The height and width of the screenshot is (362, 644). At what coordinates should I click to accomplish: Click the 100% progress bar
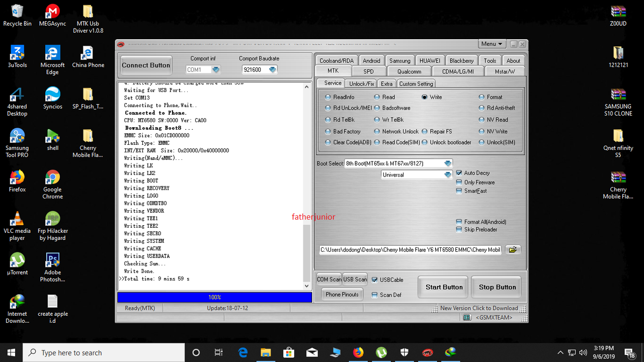click(214, 297)
